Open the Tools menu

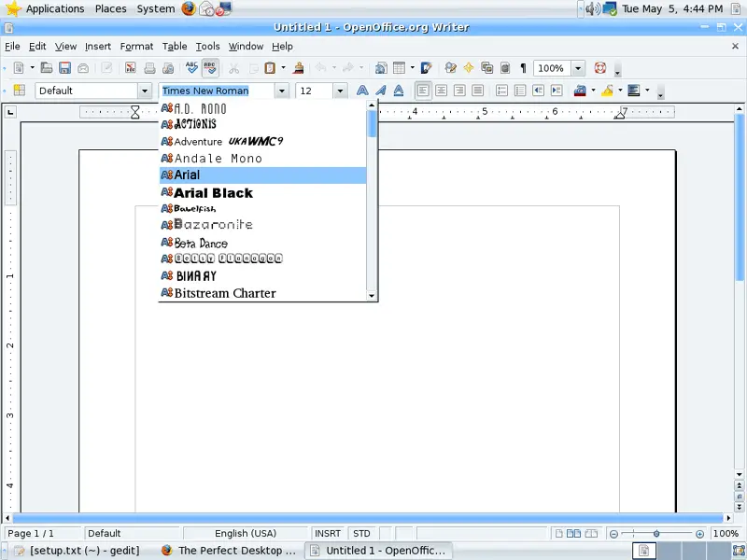207,46
